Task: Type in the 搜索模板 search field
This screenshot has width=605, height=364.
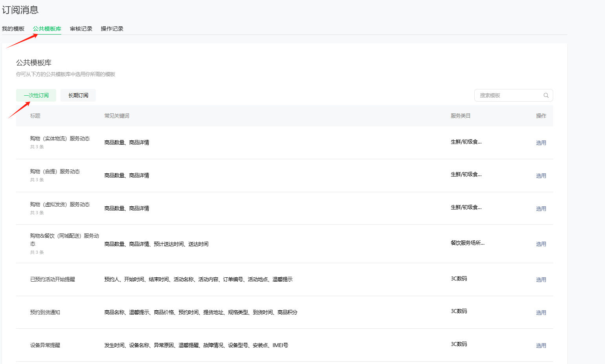Action: [x=508, y=95]
